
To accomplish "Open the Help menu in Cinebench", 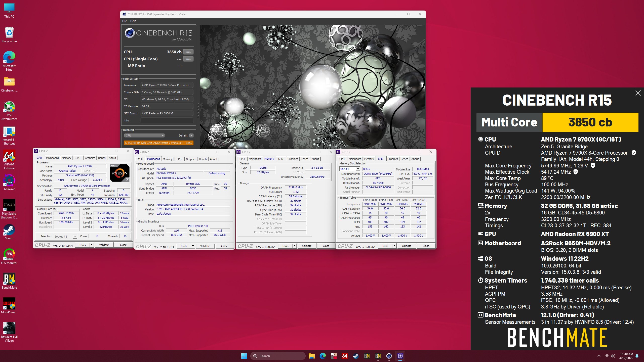I will [133, 21].
